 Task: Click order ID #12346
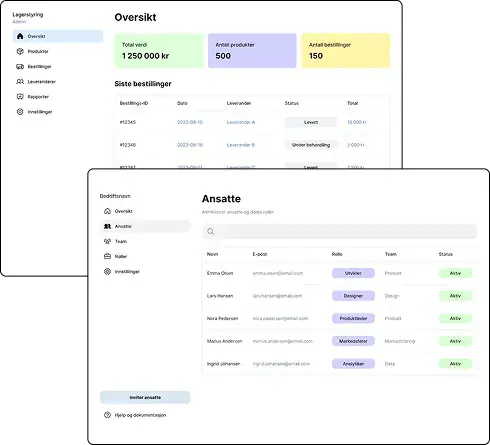pos(128,145)
